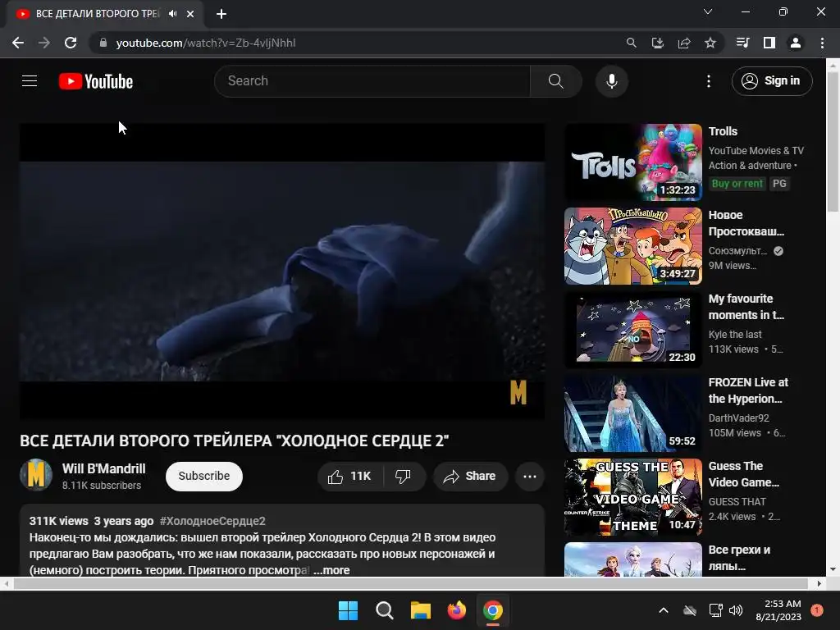840x630 pixels.
Task: Subscribe to Will B'Mandrill channel
Action: click(x=204, y=477)
